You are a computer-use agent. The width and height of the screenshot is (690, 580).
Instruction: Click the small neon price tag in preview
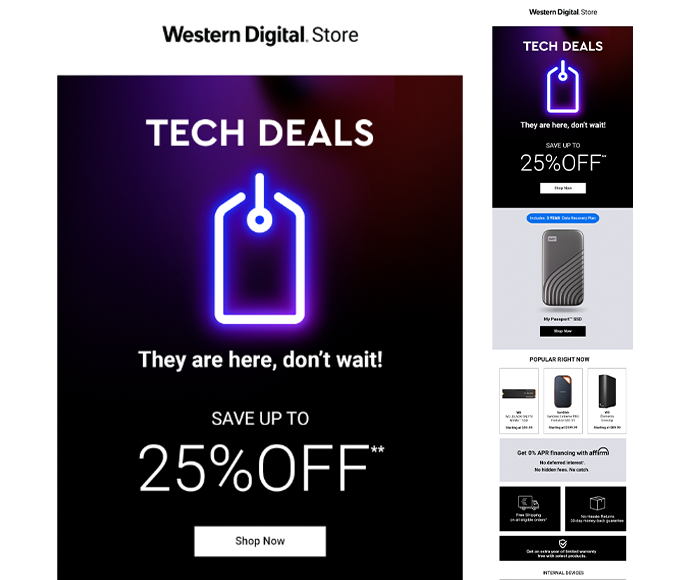point(563,87)
